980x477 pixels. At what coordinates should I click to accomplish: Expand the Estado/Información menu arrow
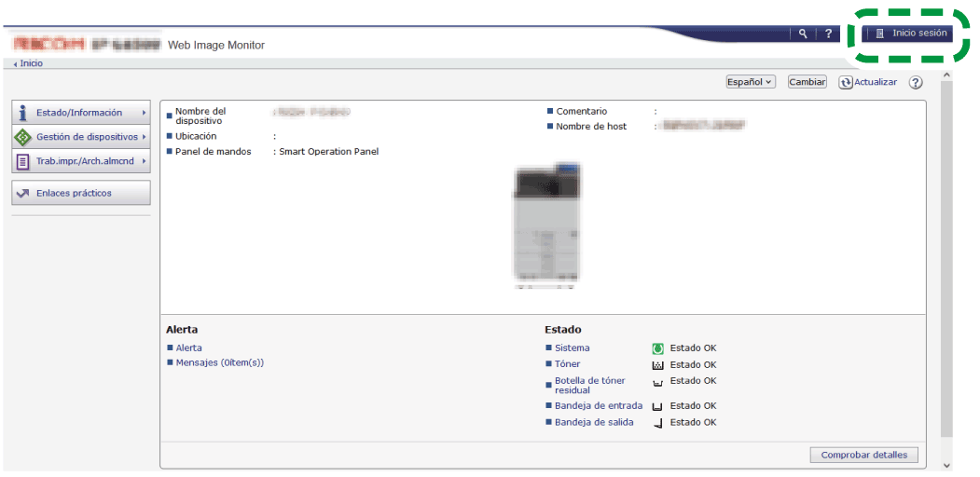[145, 113]
